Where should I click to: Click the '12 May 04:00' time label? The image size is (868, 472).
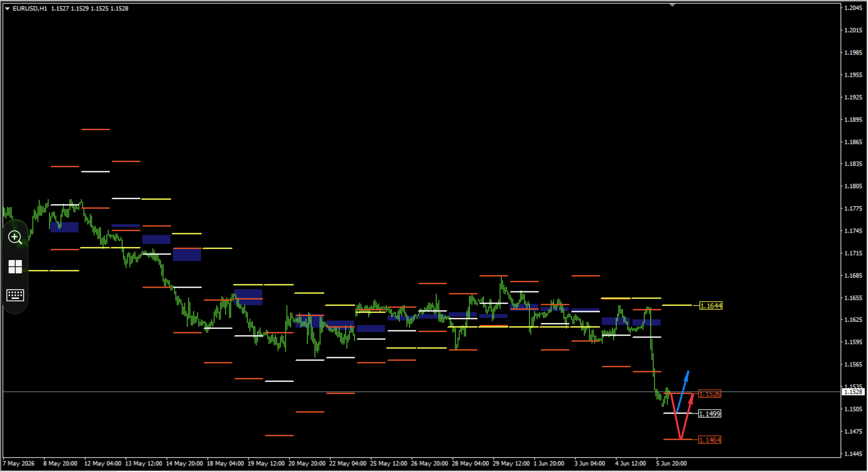point(102,463)
